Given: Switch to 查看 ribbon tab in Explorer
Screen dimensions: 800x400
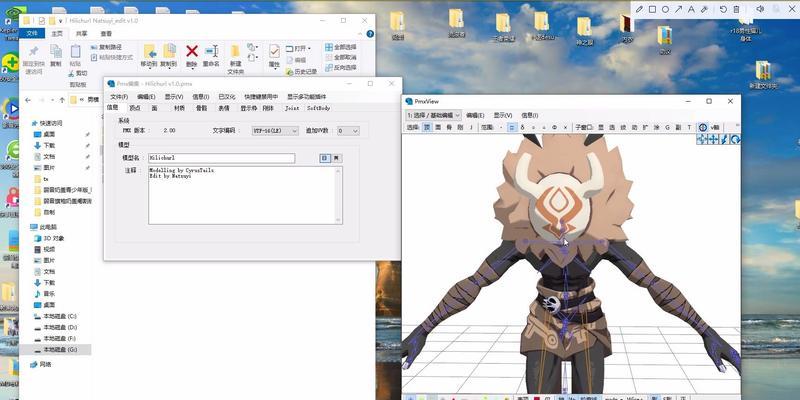Looking at the screenshot, I should (x=106, y=33).
